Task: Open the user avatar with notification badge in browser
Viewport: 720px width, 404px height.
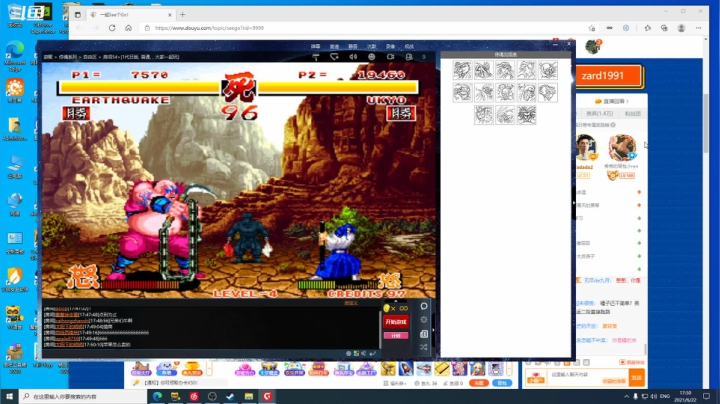Action: (x=593, y=46)
